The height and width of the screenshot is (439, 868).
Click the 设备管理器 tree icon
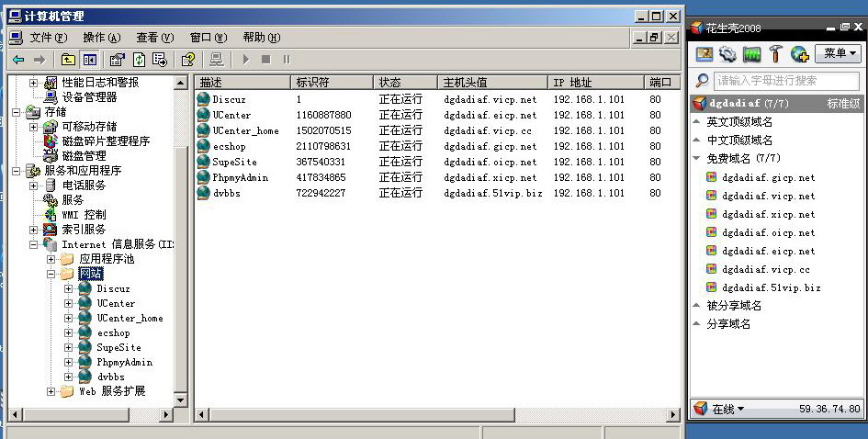click(51, 96)
